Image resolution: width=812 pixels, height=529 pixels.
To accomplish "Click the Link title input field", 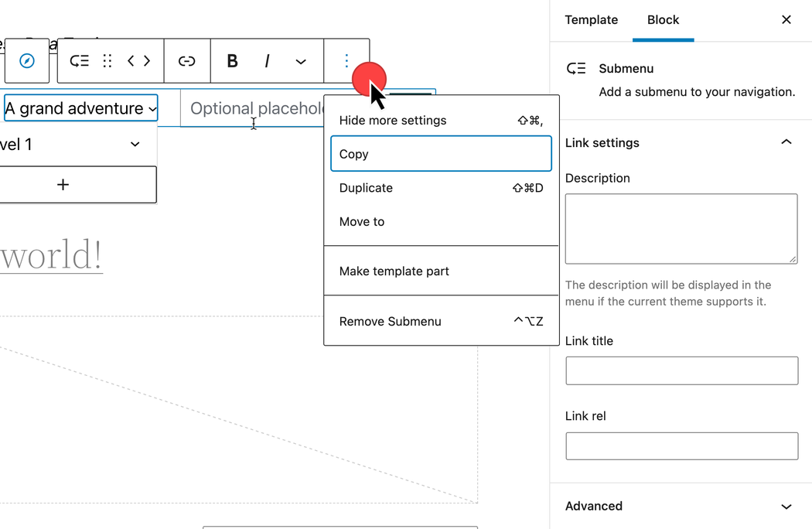I will pyautogui.click(x=681, y=370).
